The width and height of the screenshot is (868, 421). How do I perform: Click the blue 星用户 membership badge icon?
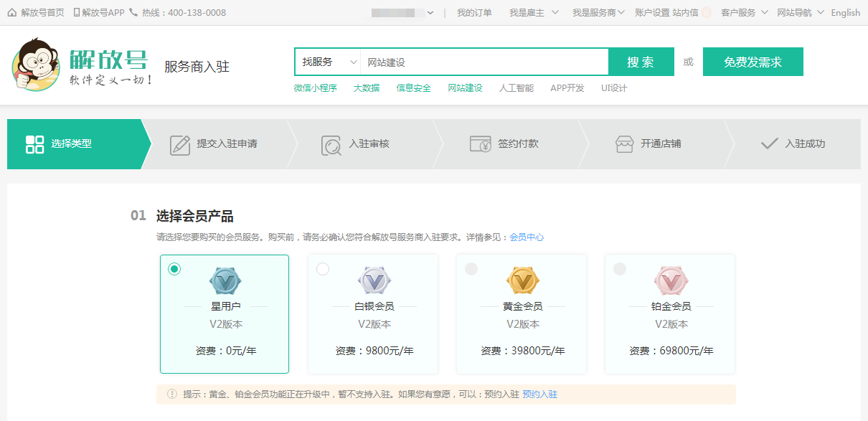225,281
